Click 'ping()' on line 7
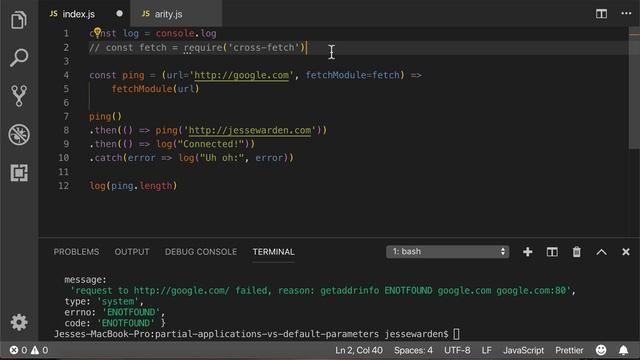Screen dimensions: 640x360 click(105, 116)
